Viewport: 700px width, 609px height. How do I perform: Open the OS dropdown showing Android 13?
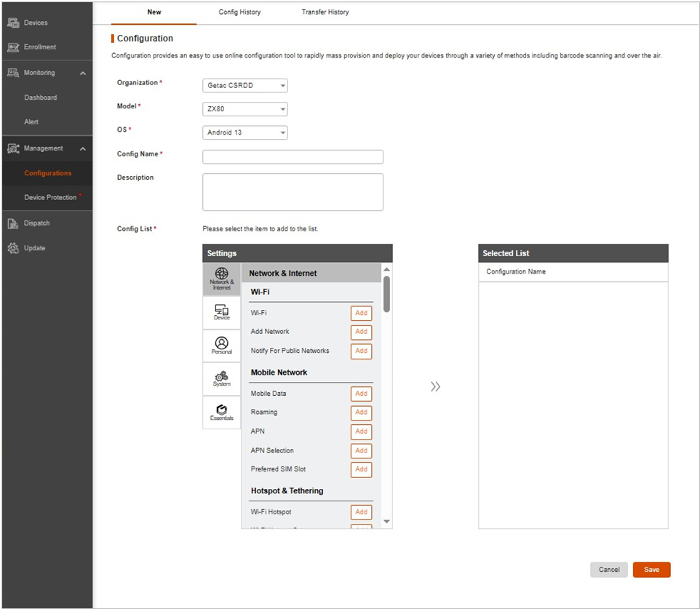[x=244, y=132]
